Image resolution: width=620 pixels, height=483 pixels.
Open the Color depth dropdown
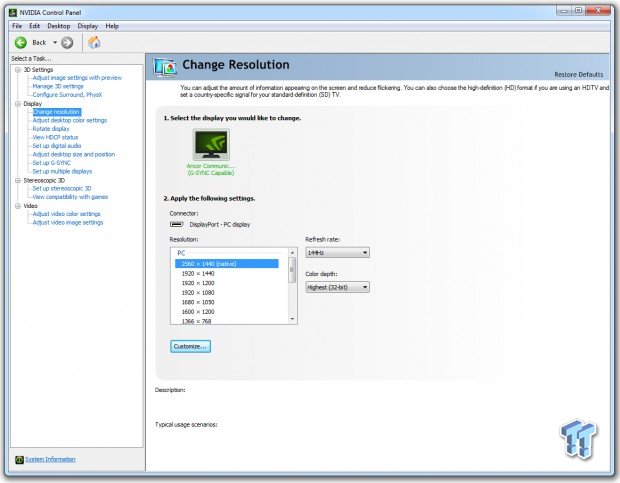click(x=337, y=287)
